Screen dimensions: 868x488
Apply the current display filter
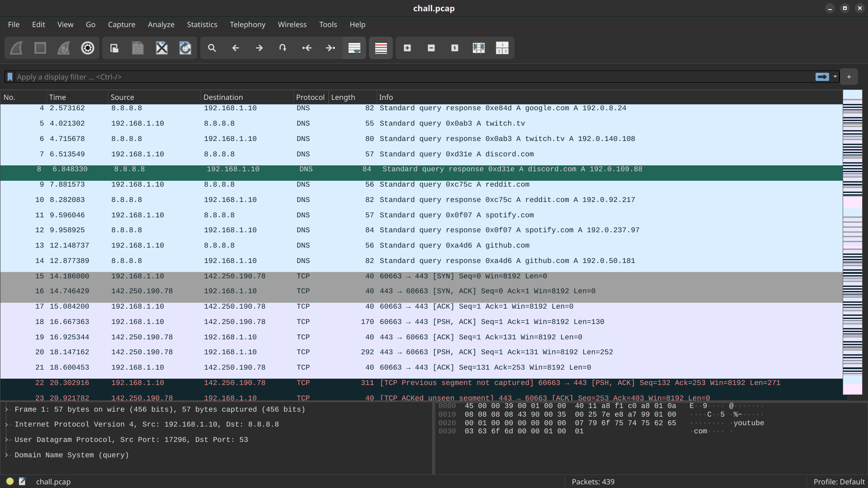pos(821,77)
